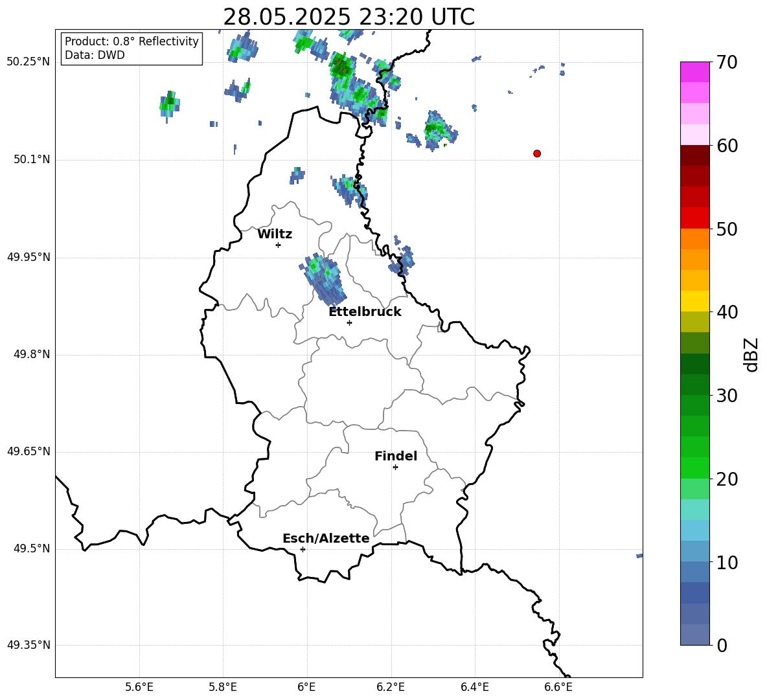Click the 49.8°N latitude label
The width and height of the screenshot is (767, 700).
[x=32, y=354]
